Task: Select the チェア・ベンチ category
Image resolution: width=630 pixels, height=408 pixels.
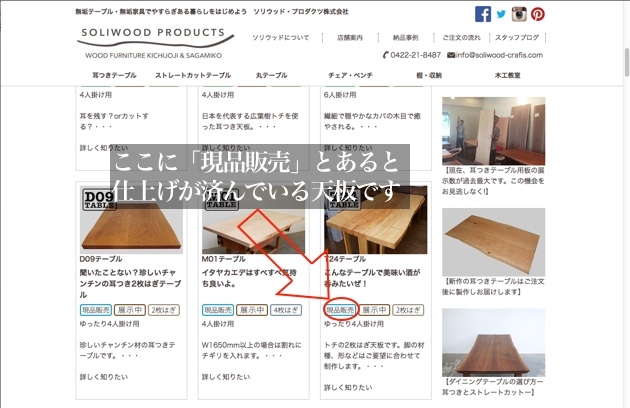Action: tap(350, 75)
